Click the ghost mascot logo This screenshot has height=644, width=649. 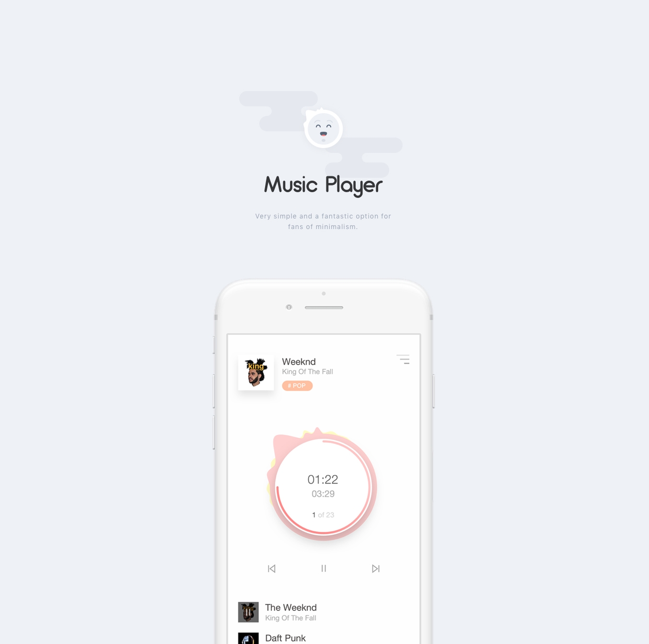[324, 128]
